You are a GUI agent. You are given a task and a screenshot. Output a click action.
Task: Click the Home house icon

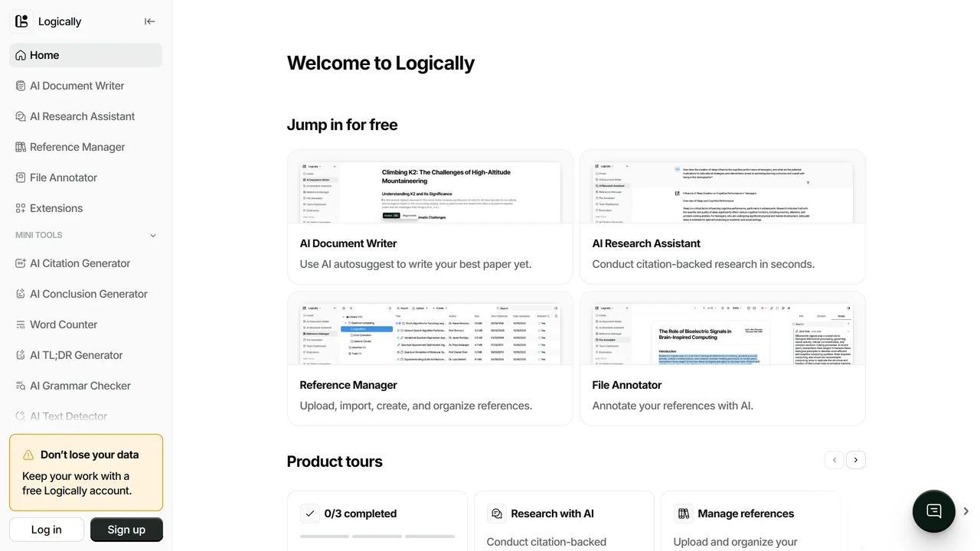[21, 55]
